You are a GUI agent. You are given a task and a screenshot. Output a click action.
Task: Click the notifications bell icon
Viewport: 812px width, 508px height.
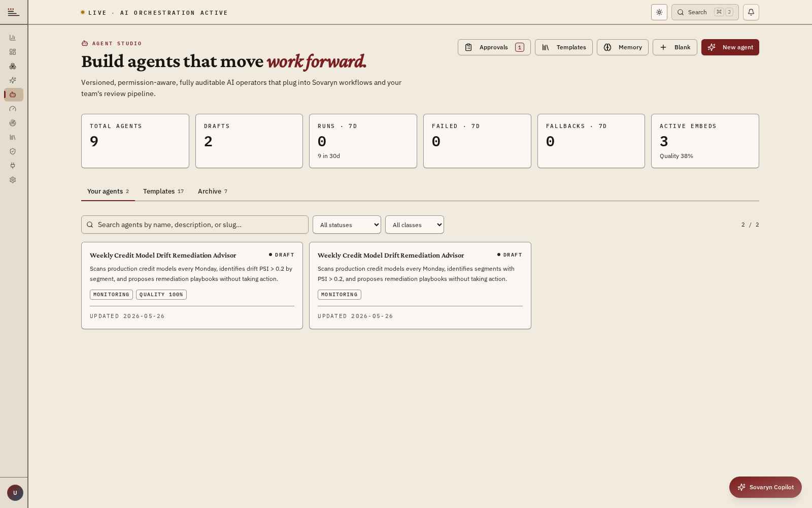[751, 12]
